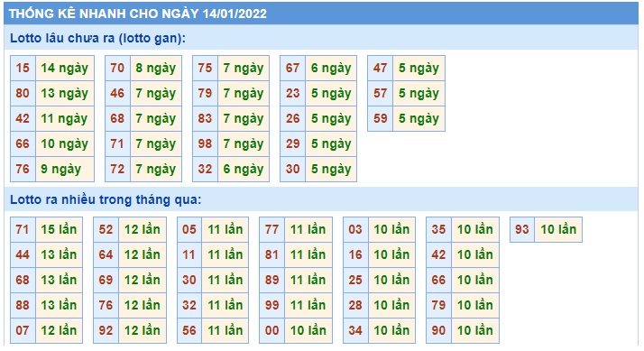This screenshot has height=351, width=644.
Task: Click '13 lần' beside number 68
Action: coord(60,280)
